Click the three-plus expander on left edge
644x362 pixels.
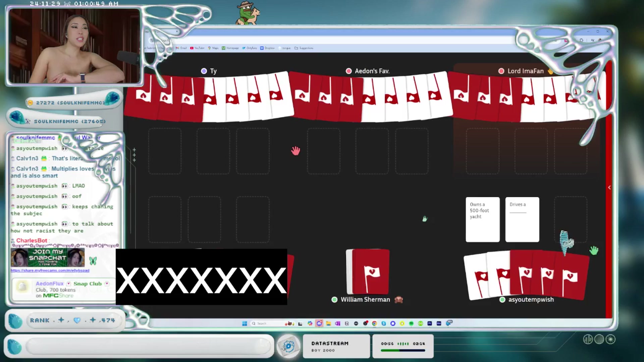pos(134,155)
